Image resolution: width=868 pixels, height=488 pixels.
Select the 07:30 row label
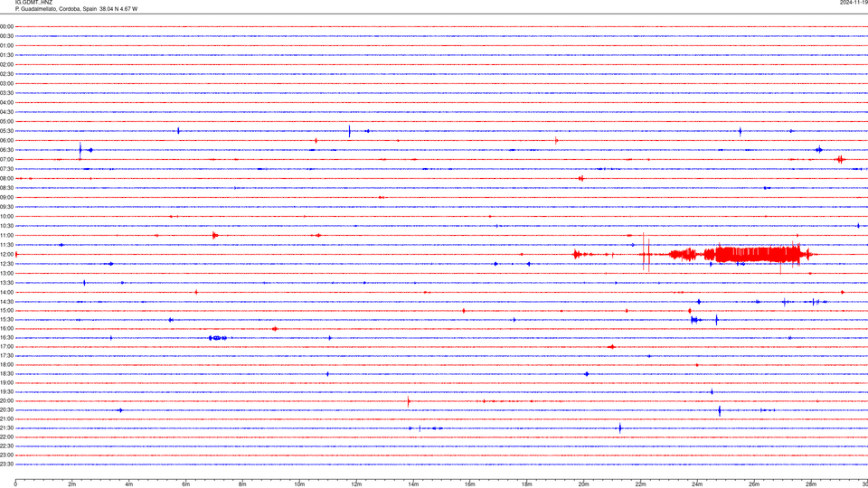[x=6, y=169]
